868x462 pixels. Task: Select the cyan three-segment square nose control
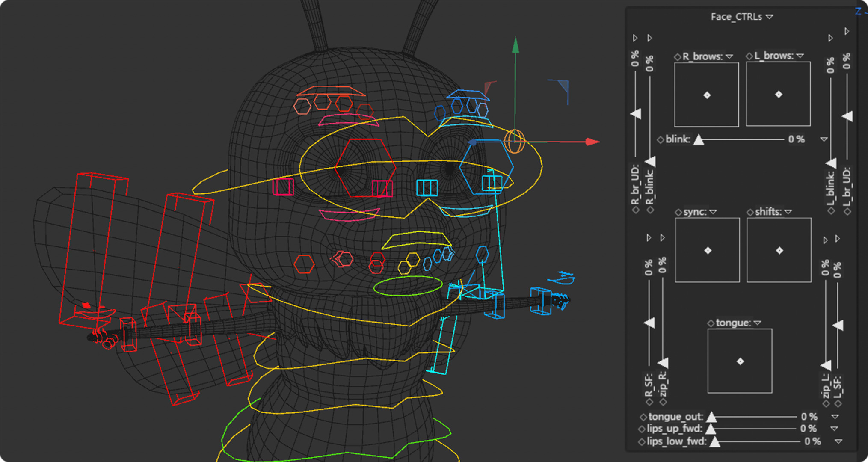427,188
